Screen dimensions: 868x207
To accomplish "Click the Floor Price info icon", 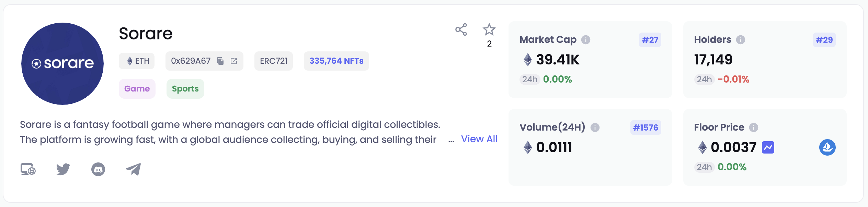I will (x=754, y=127).
